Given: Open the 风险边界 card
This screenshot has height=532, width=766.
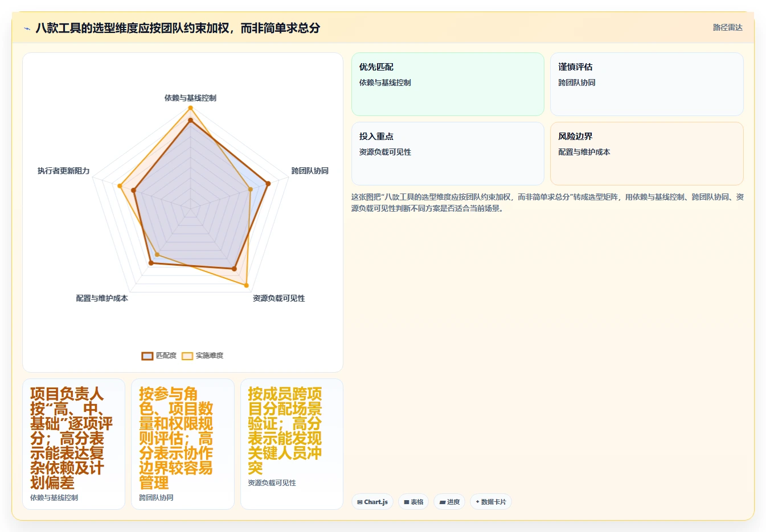Looking at the screenshot, I should click(646, 154).
